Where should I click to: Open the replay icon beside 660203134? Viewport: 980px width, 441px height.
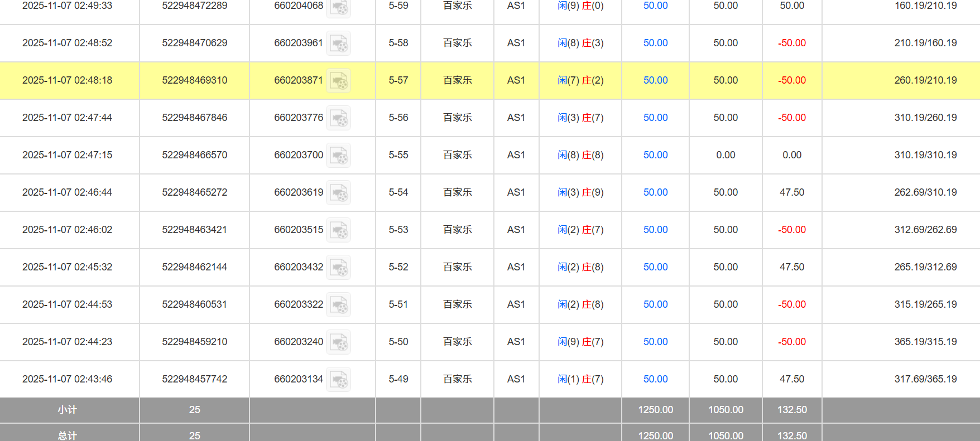click(x=338, y=379)
